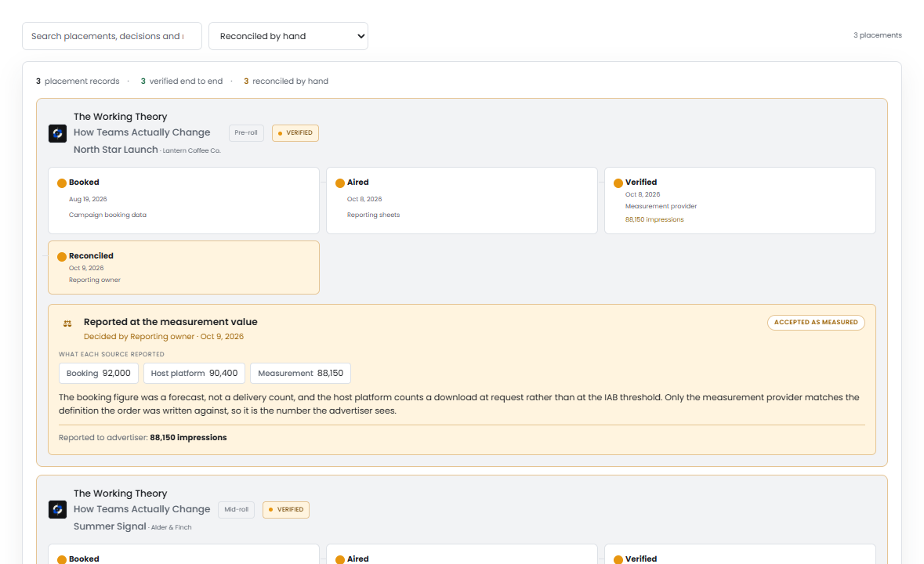Click the orange dot on the Reconciled stage
This screenshot has width=924, height=564.
(61, 257)
